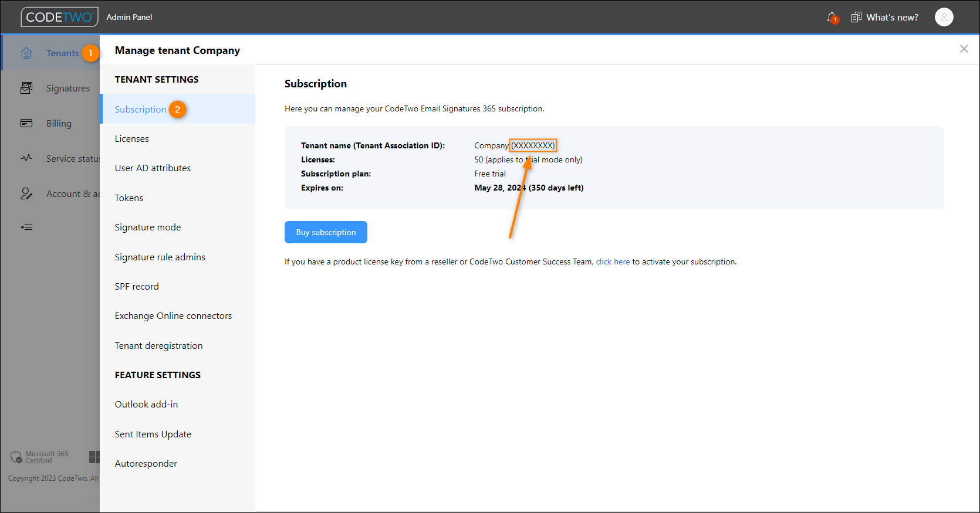The image size is (980, 513).
Task: Click the Tenant Association ID (XXXXXXXX) value
Action: point(533,145)
